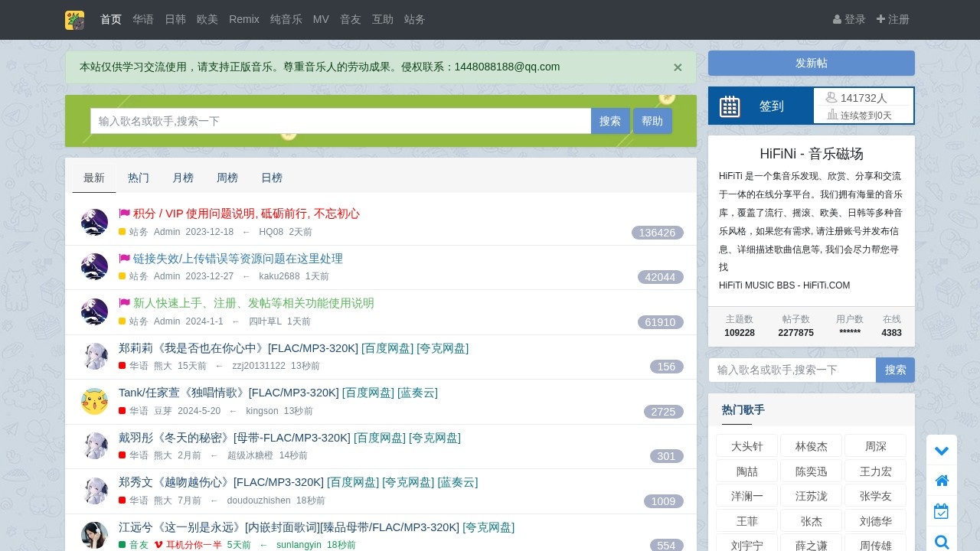Dismiss the green copyright notice banner
Image resolution: width=980 pixels, height=551 pixels.
click(x=678, y=67)
